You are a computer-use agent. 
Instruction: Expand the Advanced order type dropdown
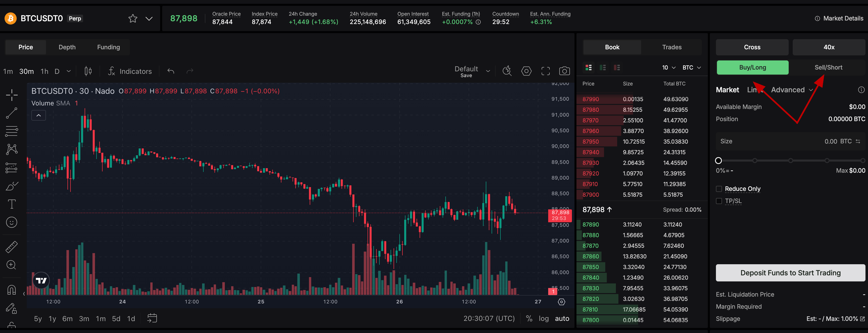click(791, 90)
